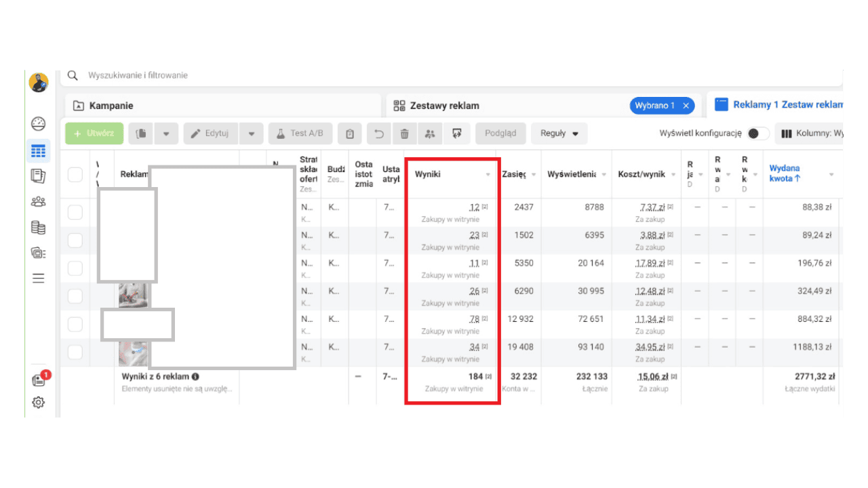Open settings gear icon in sidebar

[x=39, y=403]
